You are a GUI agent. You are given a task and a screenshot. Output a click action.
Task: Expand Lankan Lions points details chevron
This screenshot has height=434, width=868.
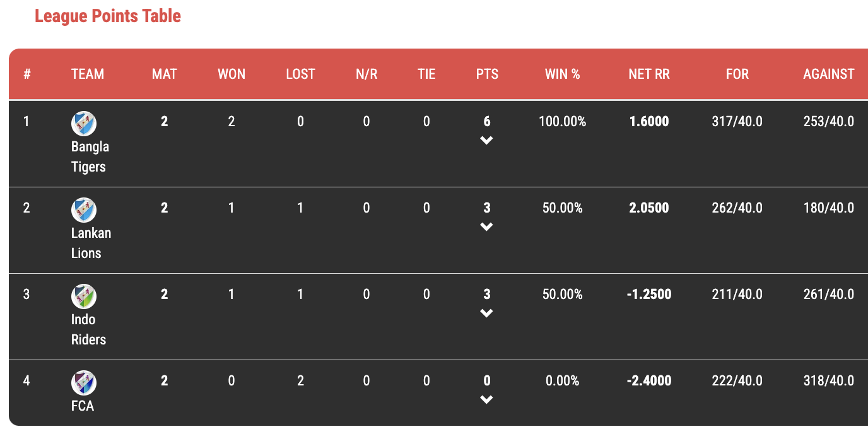486,227
